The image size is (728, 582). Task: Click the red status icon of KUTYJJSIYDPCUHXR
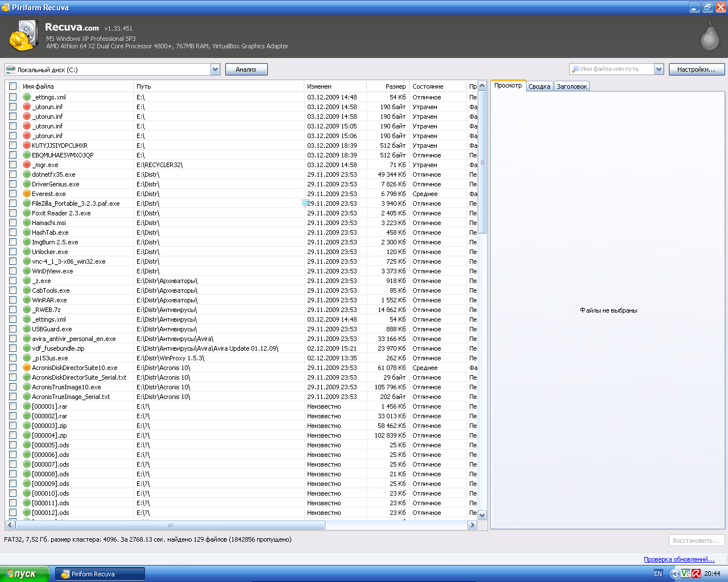pos(27,145)
